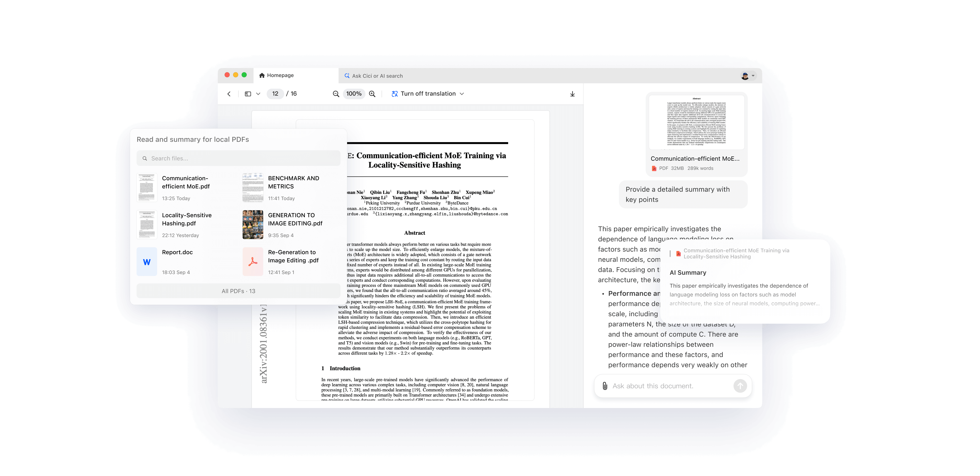Screen dimensions: 980x476
Task: Click the back arrow in the PDF toolbar
Action: [x=229, y=94]
